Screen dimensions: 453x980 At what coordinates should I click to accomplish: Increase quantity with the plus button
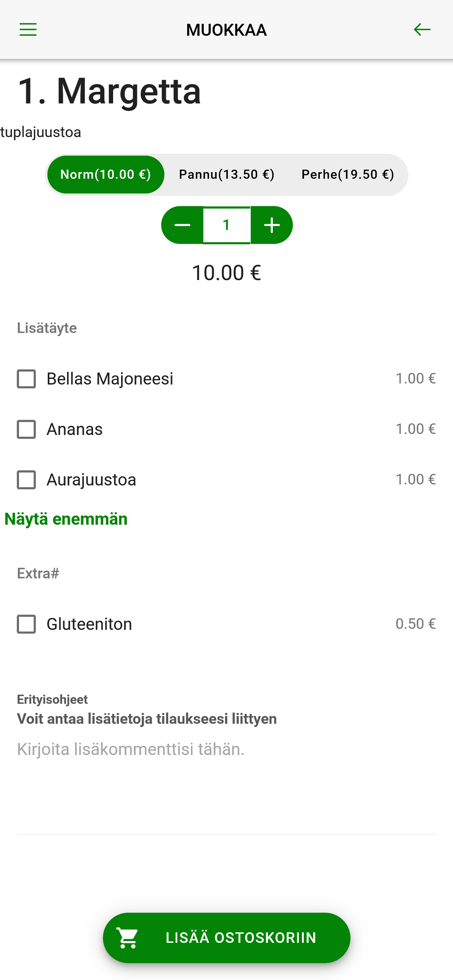(272, 225)
